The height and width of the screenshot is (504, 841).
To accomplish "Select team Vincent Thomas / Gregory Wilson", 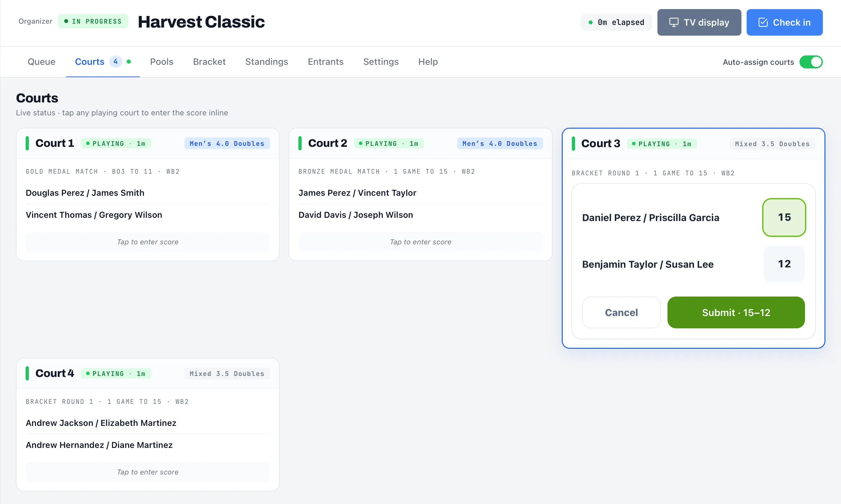I will 94,215.
